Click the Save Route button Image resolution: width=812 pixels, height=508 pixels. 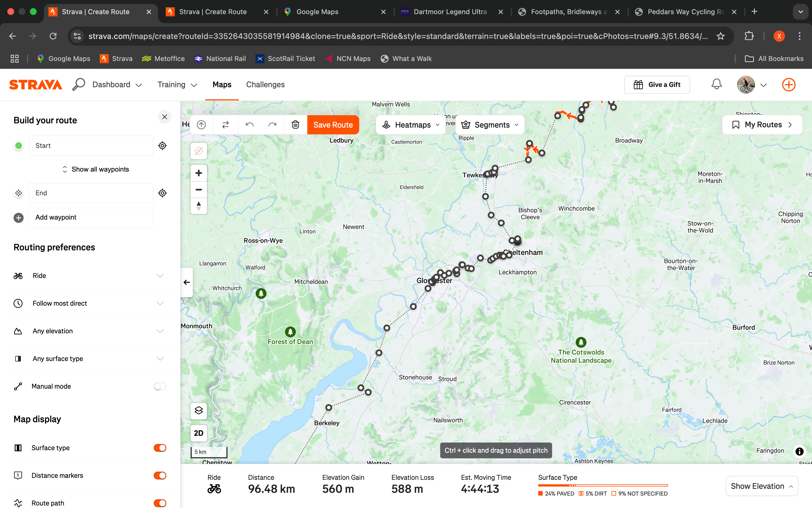(x=333, y=125)
